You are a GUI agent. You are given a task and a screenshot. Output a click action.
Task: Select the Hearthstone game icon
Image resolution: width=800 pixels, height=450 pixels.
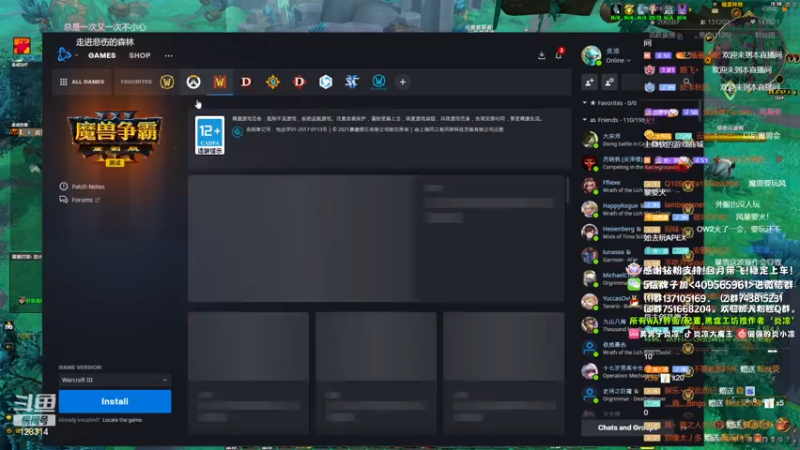click(x=272, y=82)
